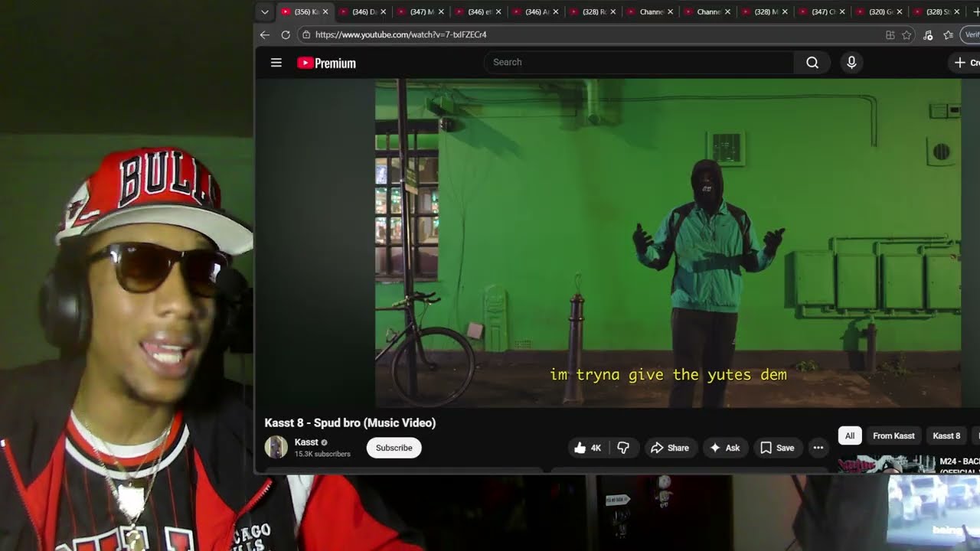Reload the YouTube page
This screenshot has height=551, width=980.
286,34
